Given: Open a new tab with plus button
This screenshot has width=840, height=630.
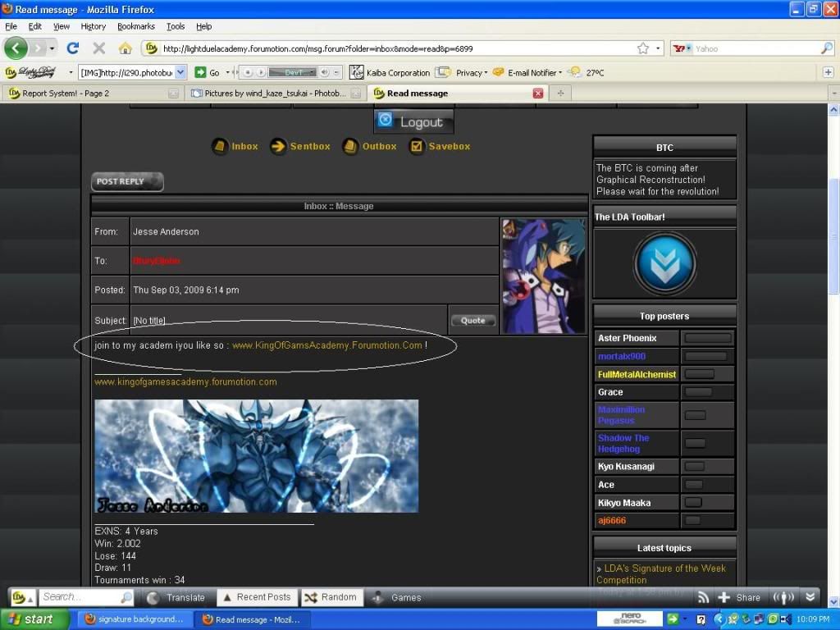Looking at the screenshot, I should [x=560, y=94].
